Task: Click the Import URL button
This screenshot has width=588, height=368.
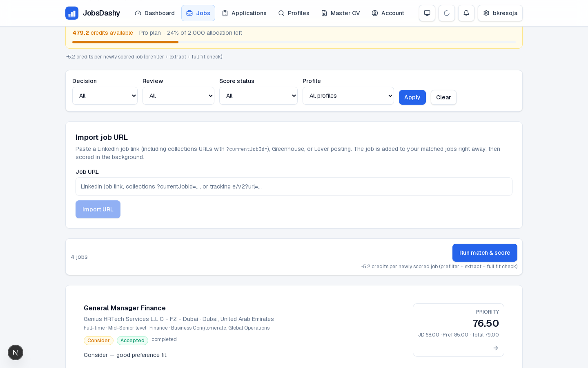Action: 98,209
